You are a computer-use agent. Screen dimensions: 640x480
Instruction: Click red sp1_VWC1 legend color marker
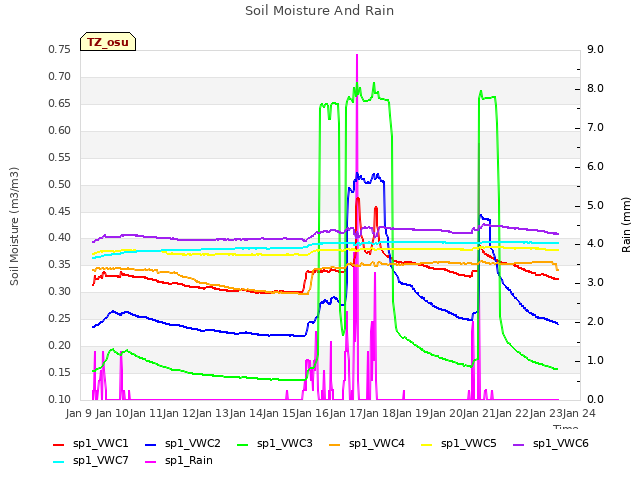pos(59,444)
